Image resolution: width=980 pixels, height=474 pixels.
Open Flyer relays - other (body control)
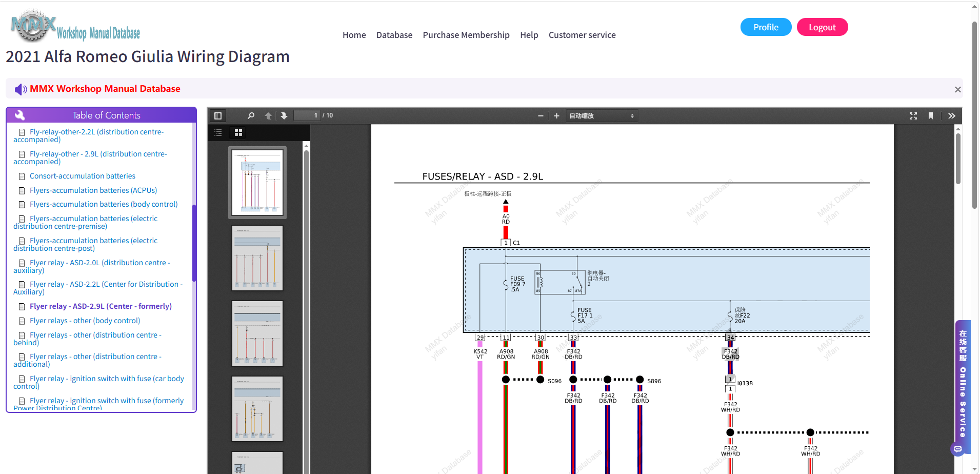pos(85,321)
